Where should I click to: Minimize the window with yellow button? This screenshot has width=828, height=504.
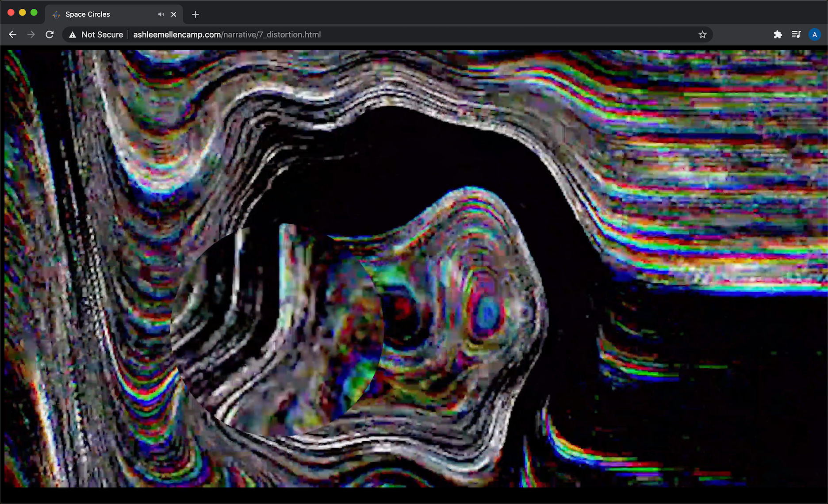point(23,12)
